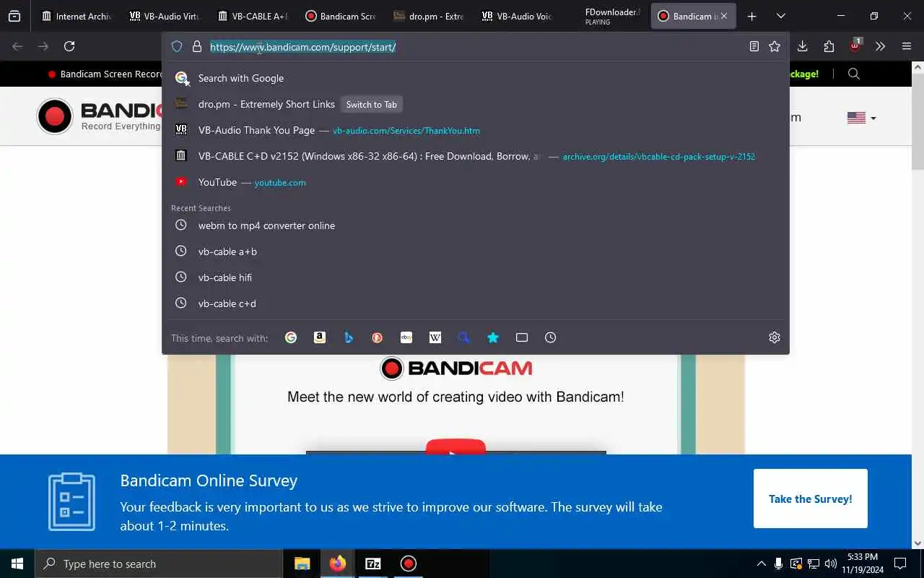Search with DuckDuckGo one-off engine
This screenshot has height=578, width=924.
[378, 337]
